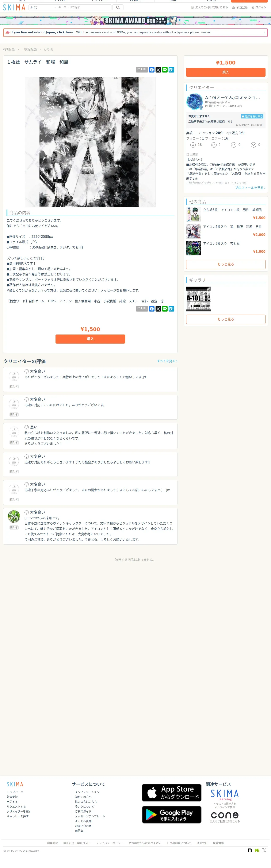
Task: Share on Facebook via bottom icon
Action: (152, 309)
